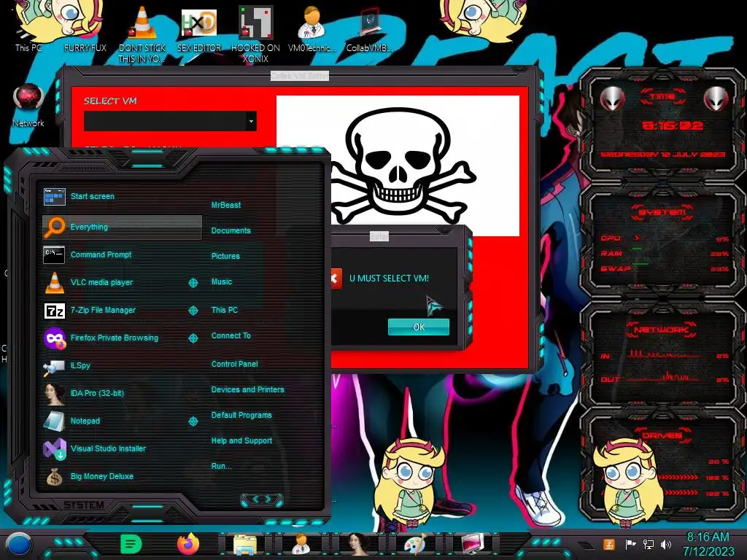Expand VLC media player jump list arrow
The height and width of the screenshot is (560, 747).
[193, 283]
